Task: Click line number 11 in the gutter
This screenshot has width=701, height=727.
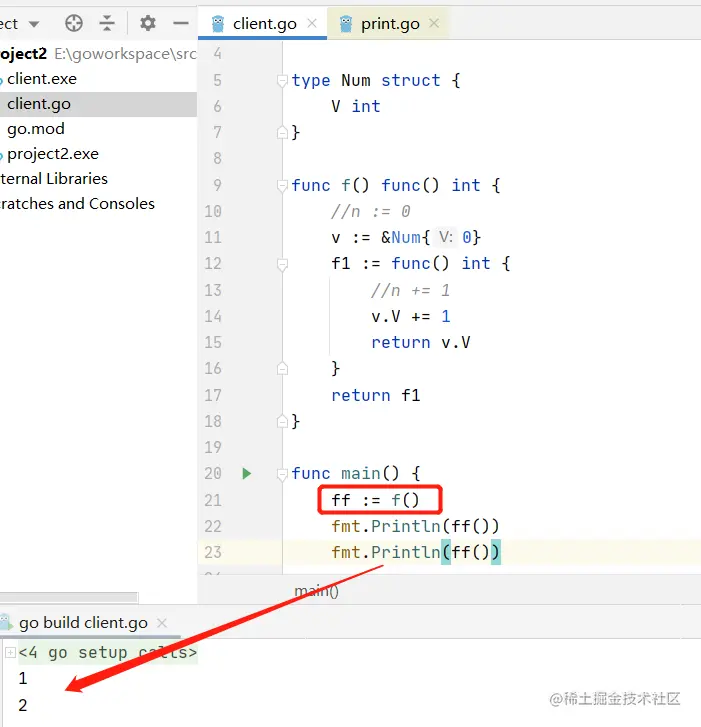Action: 213,237
